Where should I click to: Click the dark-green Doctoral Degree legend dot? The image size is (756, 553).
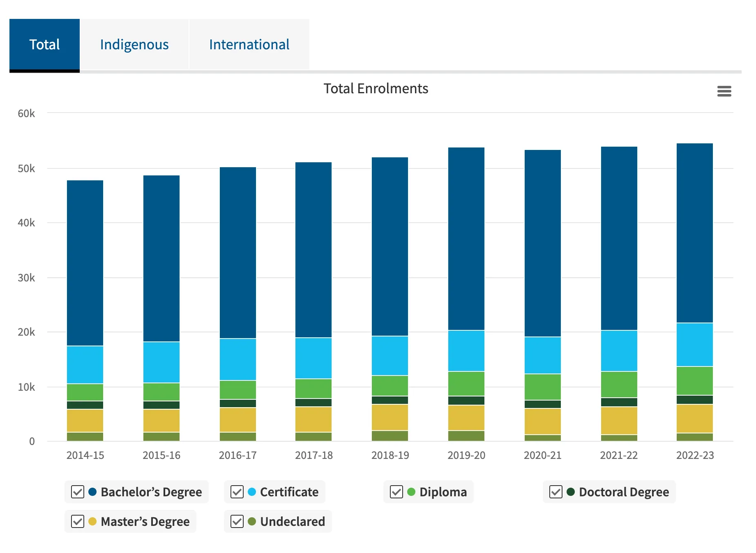coord(571,492)
